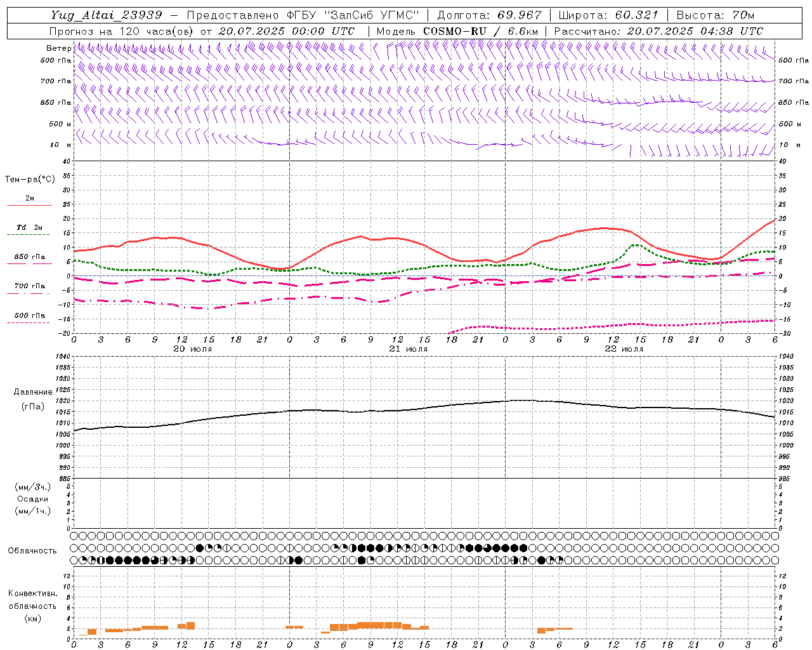Select the Td 2м dewpoint legend entry

29,227
